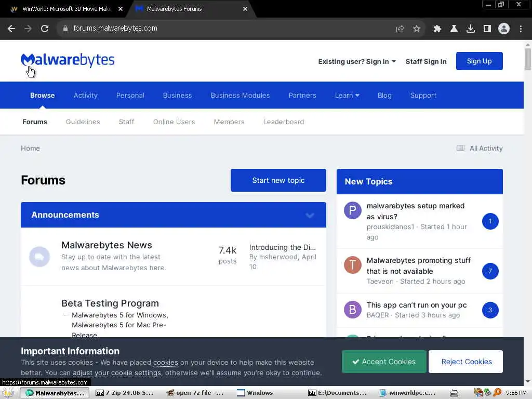532x399 pixels.
Task: Open the browser extensions puzzle icon
Action: [x=437, y=29]
